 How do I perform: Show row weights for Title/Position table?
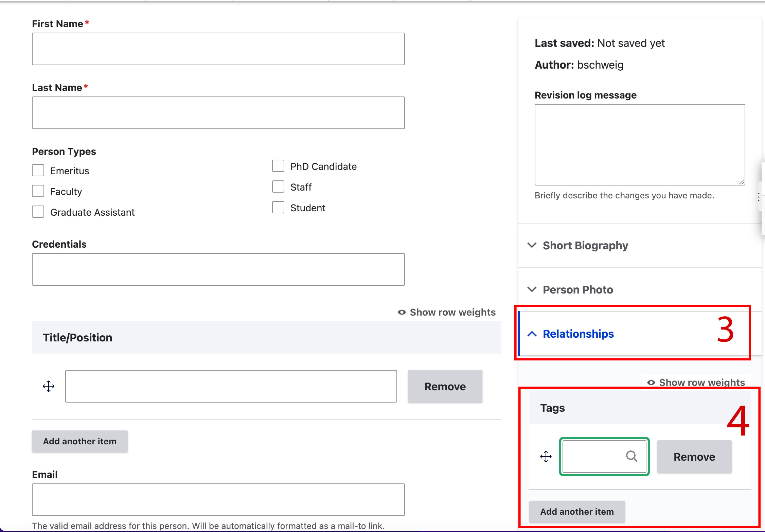[x=447, y=312]
